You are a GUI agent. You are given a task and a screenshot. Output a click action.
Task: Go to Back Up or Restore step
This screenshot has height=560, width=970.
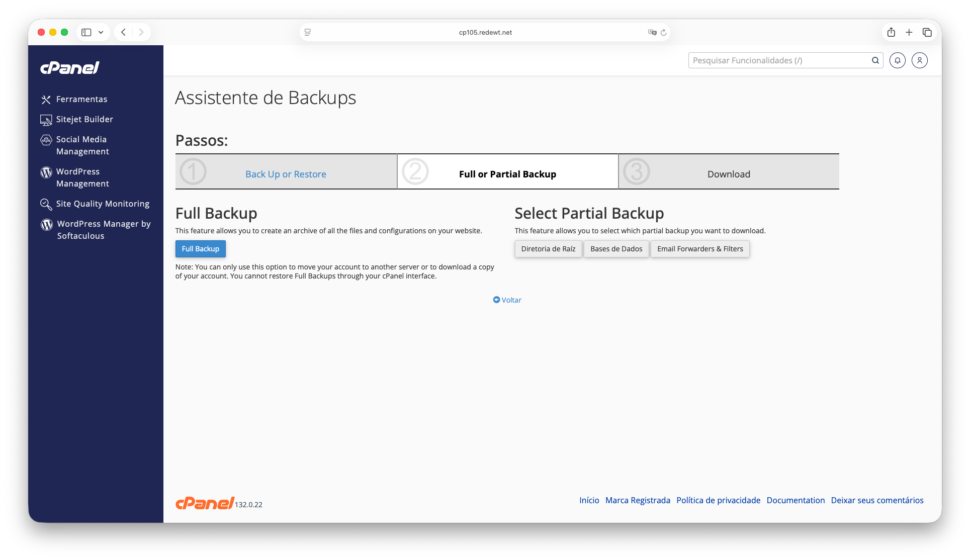coord(286,174)
